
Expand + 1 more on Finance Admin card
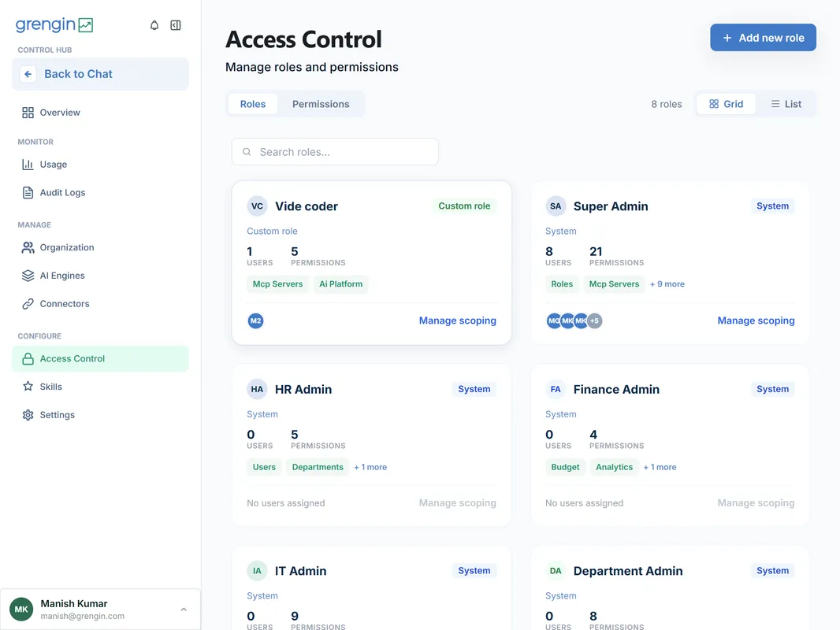tap(660, 467)
